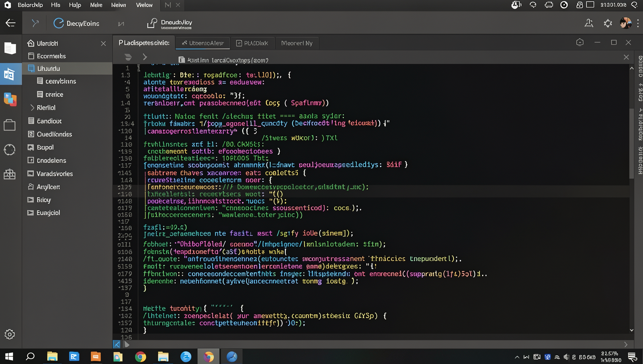
Task: Open Chrome from the taskbar
Action: [140, 356]
